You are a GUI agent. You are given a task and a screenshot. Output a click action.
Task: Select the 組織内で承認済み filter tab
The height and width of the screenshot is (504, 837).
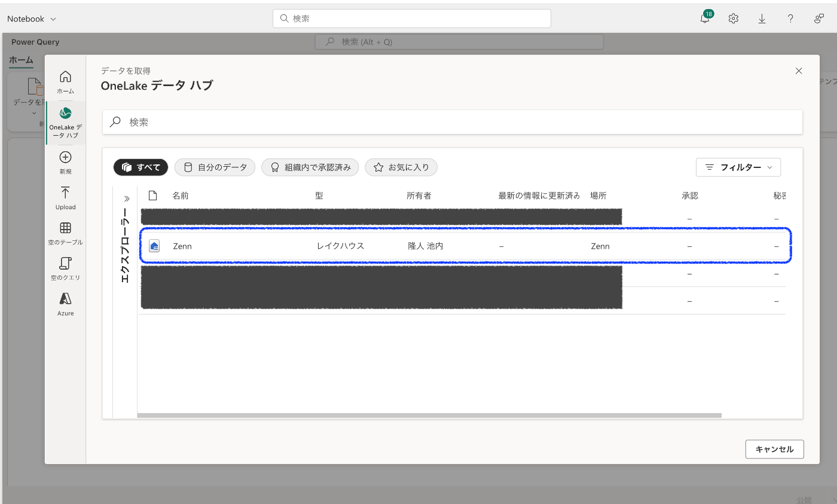tap(310, 167)
